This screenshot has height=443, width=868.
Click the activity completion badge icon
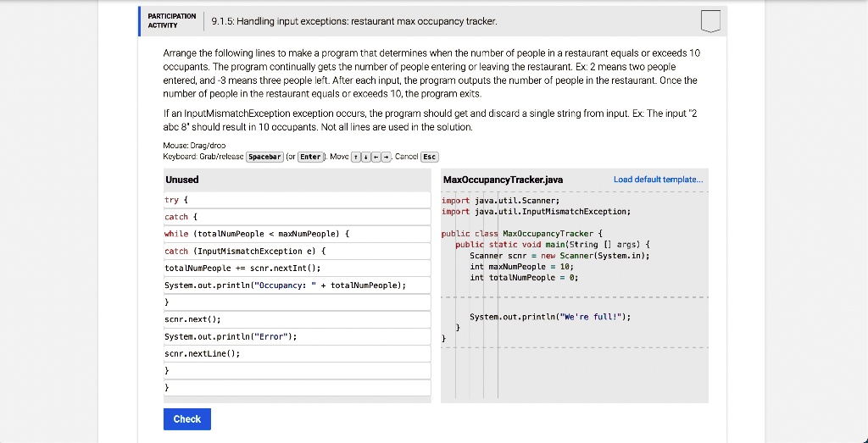710,21
